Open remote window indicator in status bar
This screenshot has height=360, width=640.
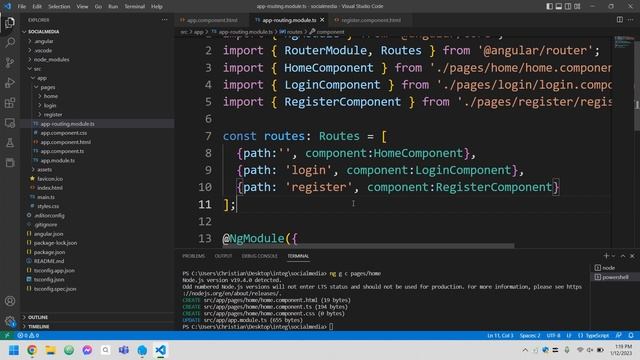7,336
